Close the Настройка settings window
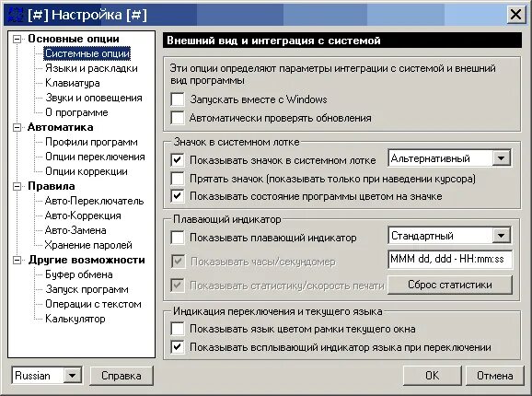532x396 pixels. (x=515, y=15)
